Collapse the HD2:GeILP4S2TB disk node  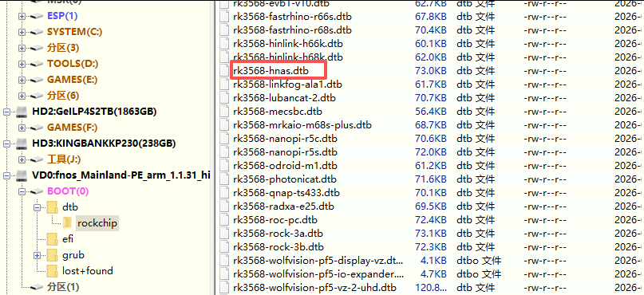coord(6,112)
